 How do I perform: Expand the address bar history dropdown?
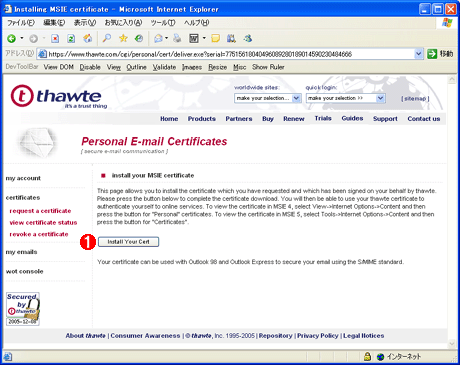pyautogui.click(x=419, y=54)
